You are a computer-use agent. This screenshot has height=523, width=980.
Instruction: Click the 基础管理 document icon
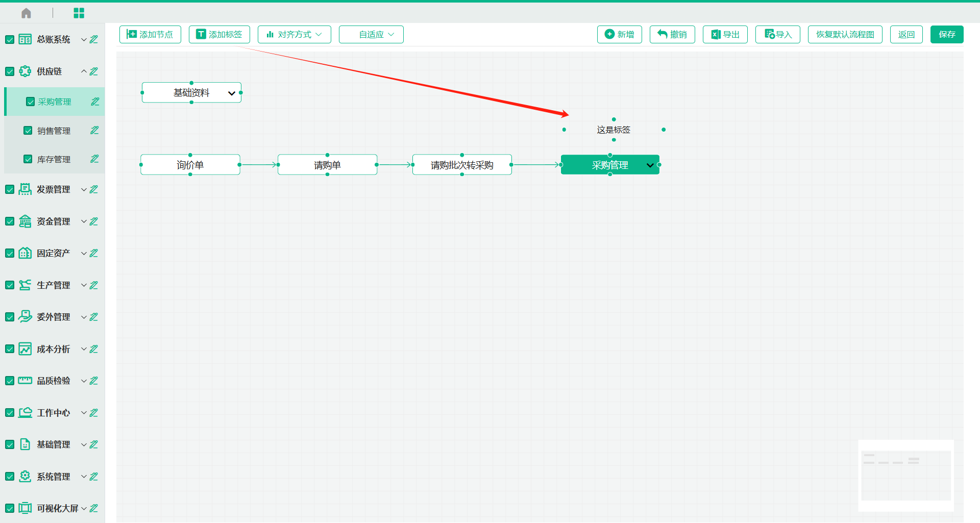[25, 444]
